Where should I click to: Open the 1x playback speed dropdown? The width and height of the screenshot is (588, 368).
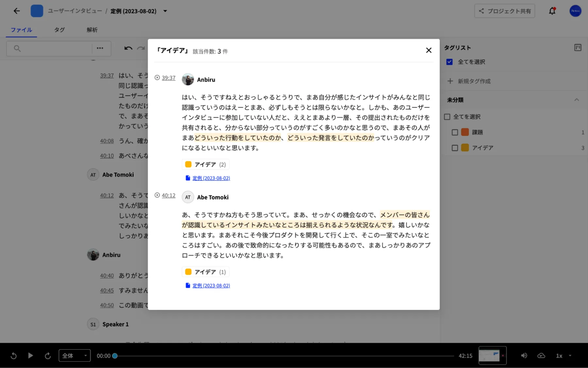[563, 356]
